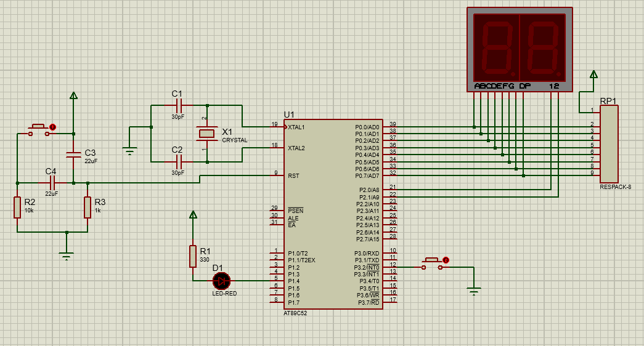This screenshot has height=346, width=644.
Task: Select capacitor C1 symbol
Action: [x=177, y=105]
